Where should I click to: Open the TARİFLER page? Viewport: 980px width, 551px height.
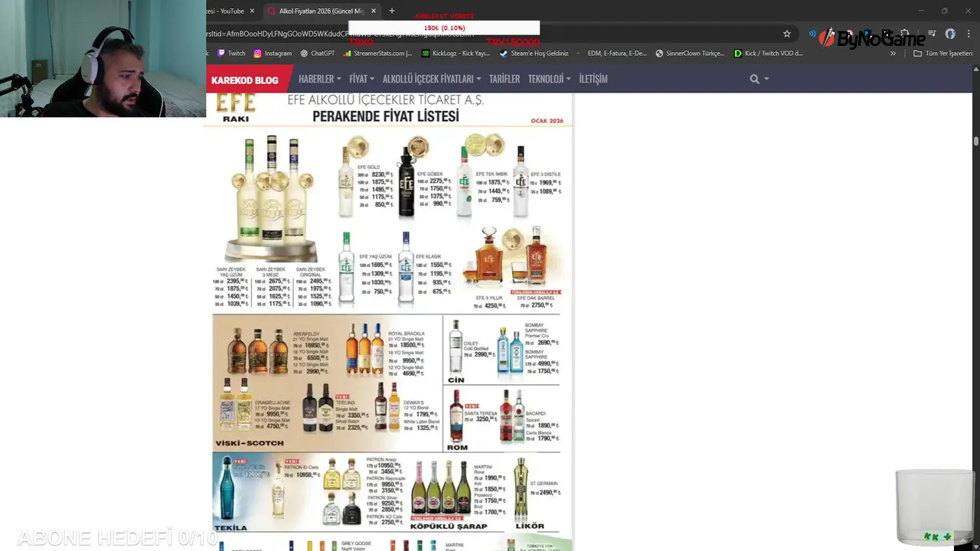click(x=505, y=79)
